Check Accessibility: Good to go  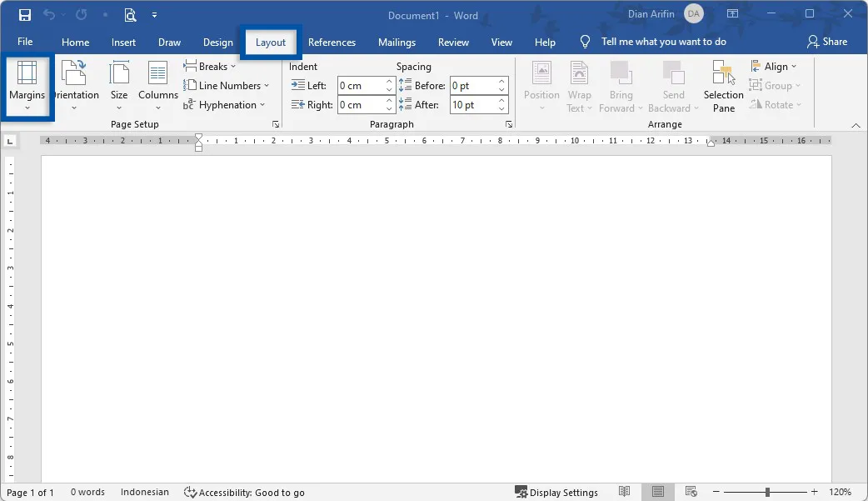pos(245,492)
